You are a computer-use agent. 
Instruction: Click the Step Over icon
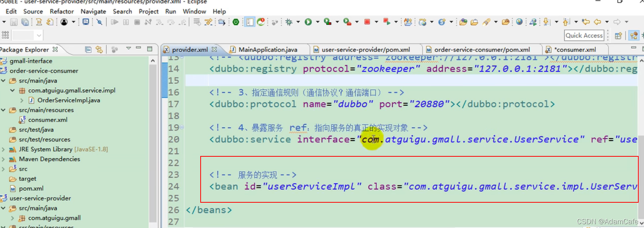point(171,22)
